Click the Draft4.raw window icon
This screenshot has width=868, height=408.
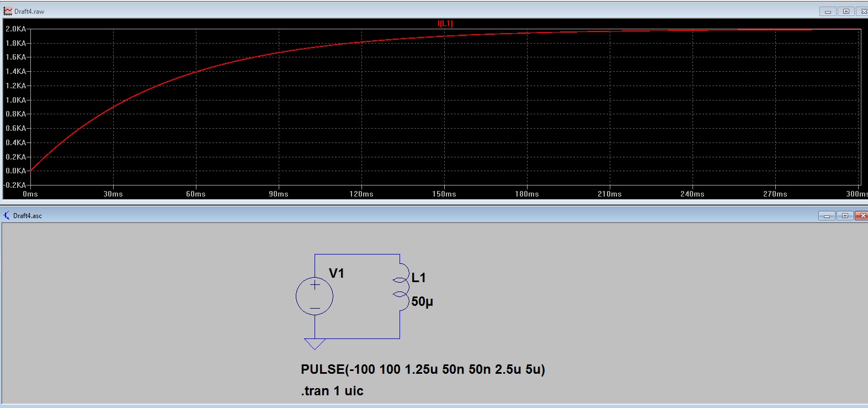coord(8,11)
